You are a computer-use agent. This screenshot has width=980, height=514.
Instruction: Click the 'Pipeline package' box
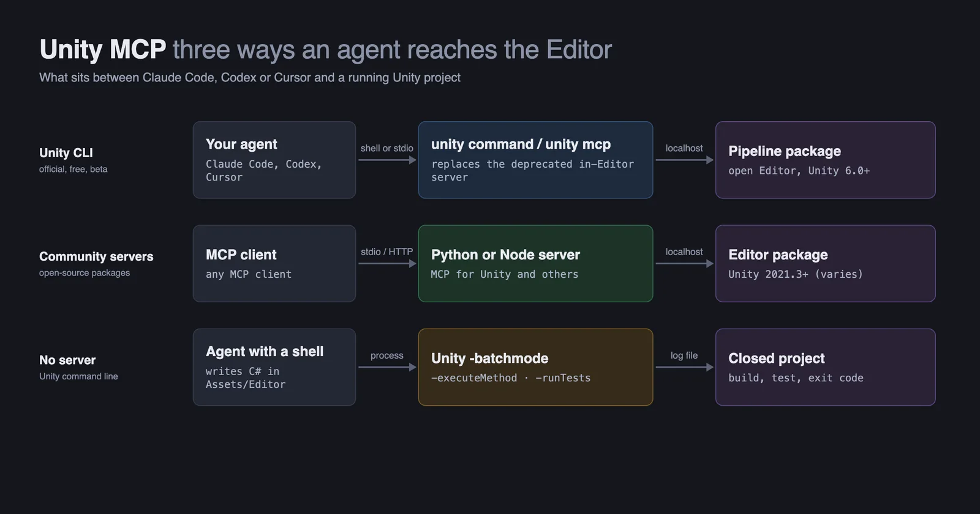click(x=825, y=160)
